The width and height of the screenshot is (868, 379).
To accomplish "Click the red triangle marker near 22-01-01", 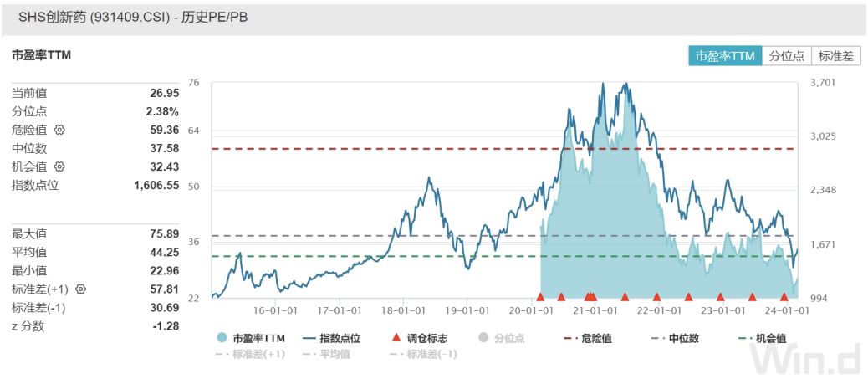I will click(x=656, y=297).
